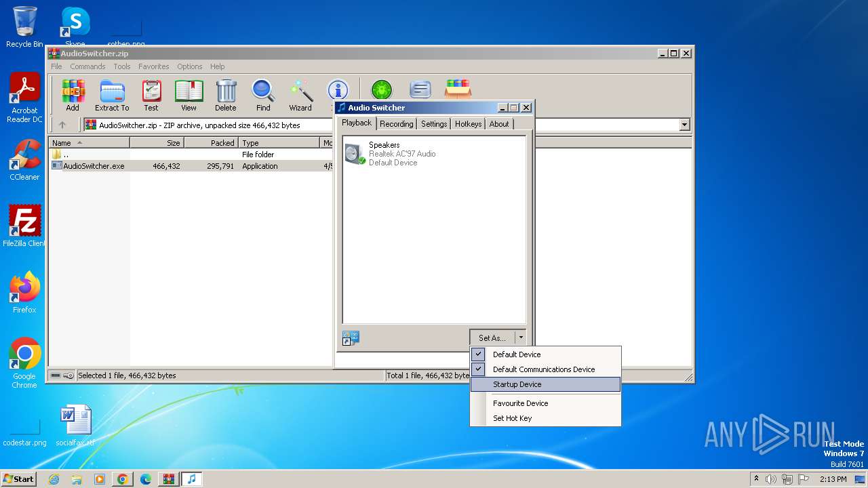
Task: Open the Favorites menu in WinRAR
Action: 154,66
